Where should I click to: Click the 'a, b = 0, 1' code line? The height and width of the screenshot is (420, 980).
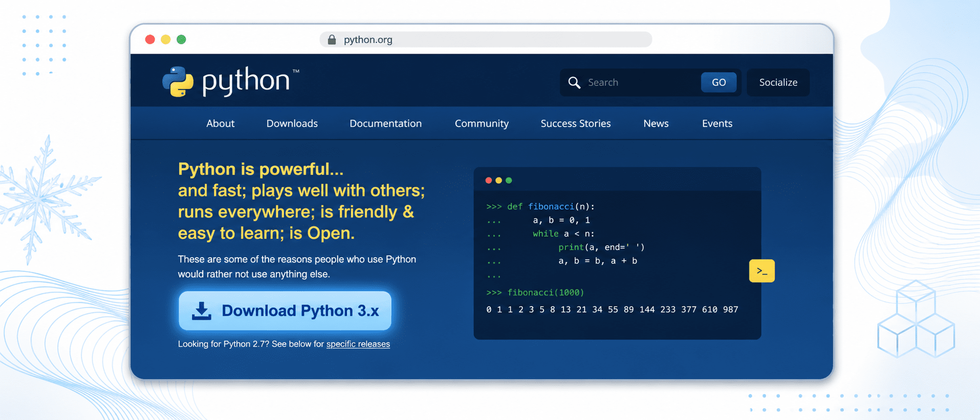tap(561, 220)
